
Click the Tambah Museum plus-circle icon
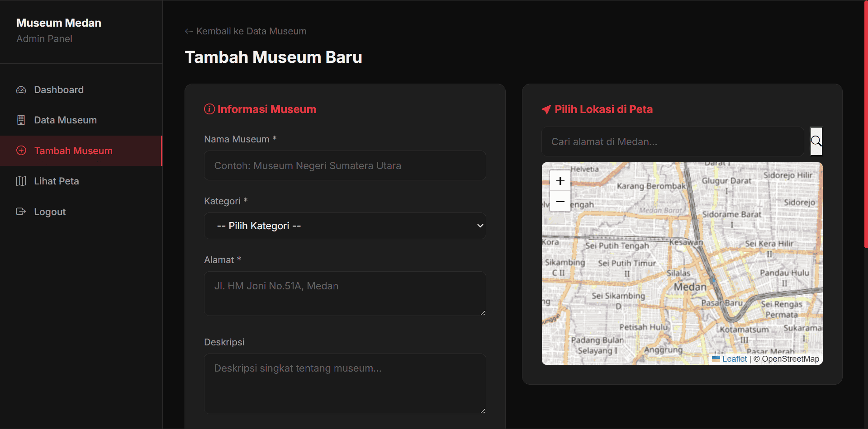[21, 151]
